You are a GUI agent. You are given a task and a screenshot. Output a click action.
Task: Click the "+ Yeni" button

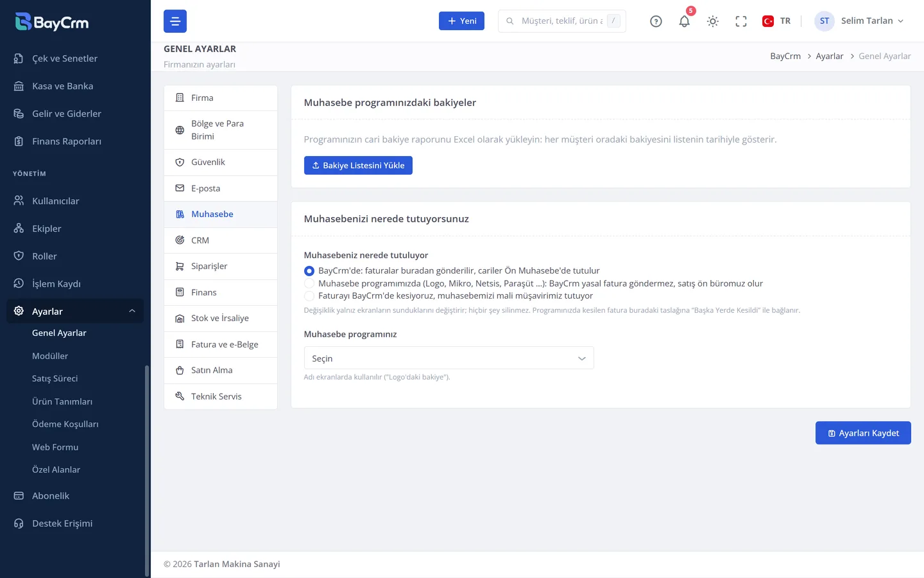461,21
